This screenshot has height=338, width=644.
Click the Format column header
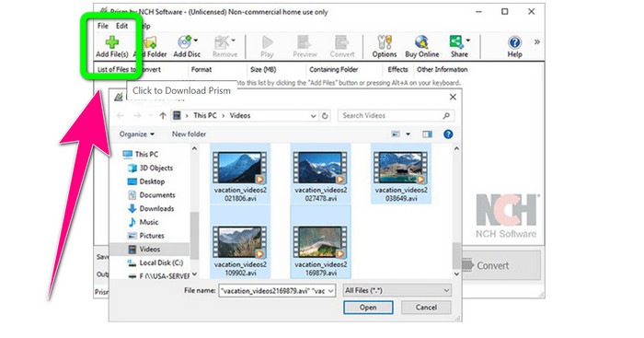click(201, 69)
